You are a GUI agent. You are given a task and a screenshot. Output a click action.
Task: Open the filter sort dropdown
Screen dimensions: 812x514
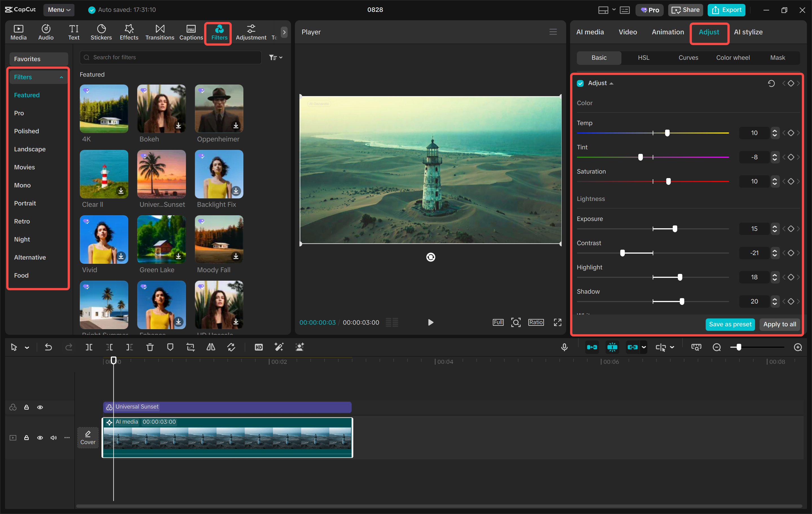pos(275,57)
